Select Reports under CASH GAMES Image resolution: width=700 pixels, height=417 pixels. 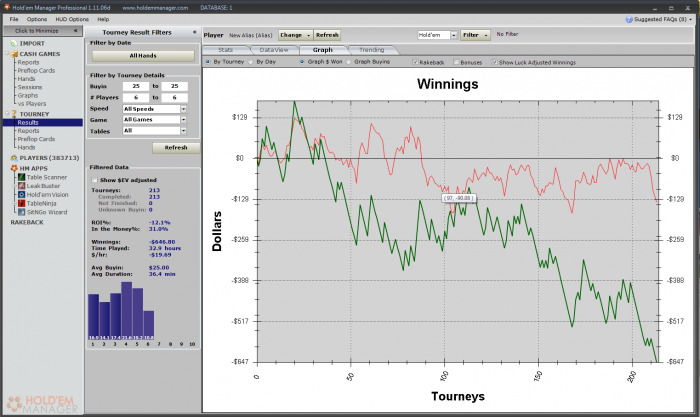[28, 62]
